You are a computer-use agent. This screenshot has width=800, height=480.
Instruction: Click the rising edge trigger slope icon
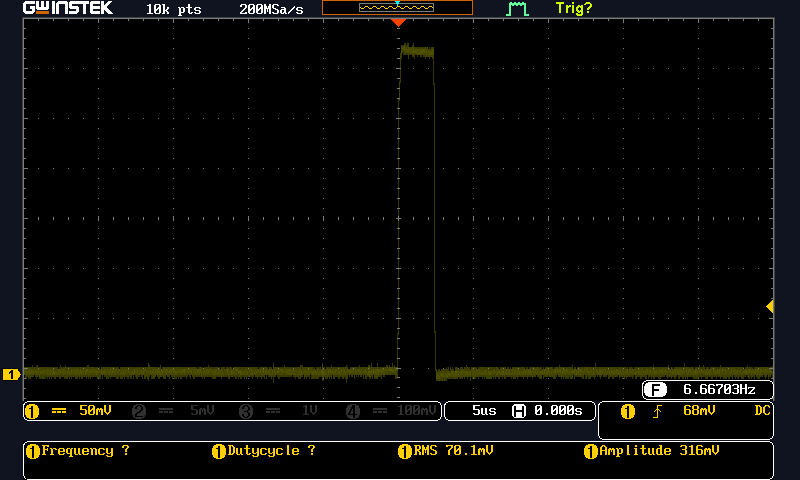(657, 411)
